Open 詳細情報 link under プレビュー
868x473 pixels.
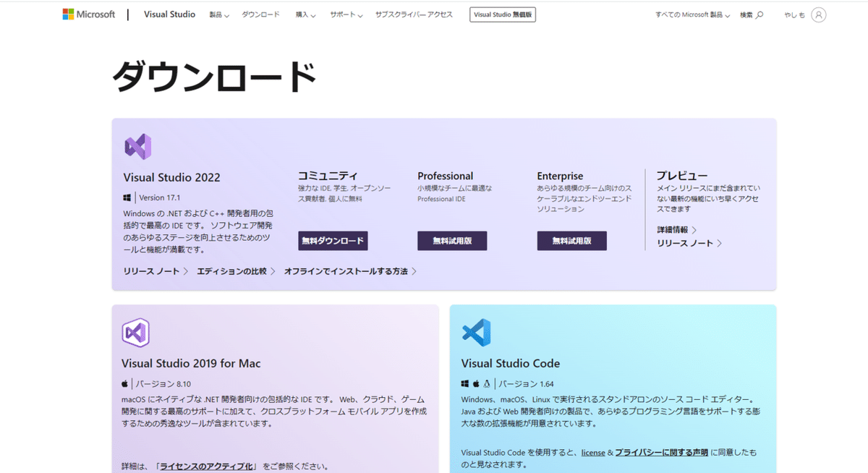pos(676,229)
